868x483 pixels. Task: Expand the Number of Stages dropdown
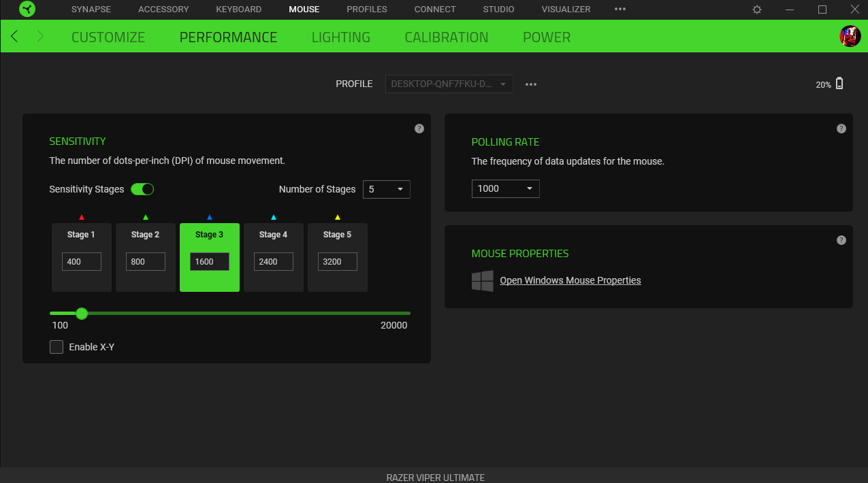pos(386,189)
